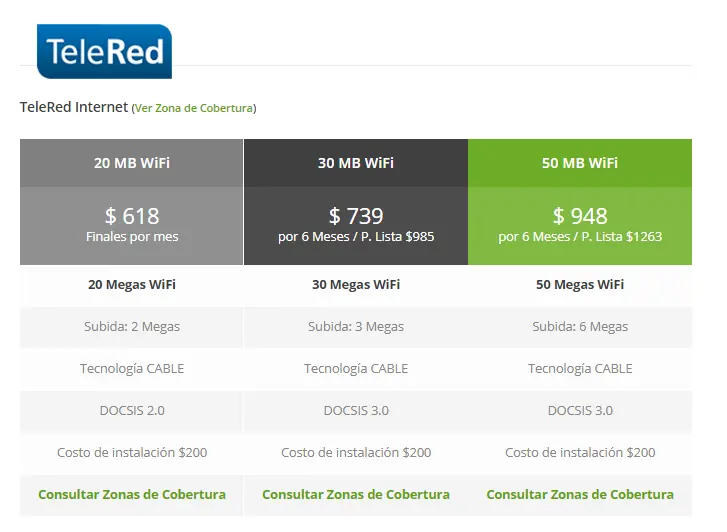This screenshot has width=727, height=532.
Task: Click the Subida: 2 Megas cell
Action: (x=132, y=327)
